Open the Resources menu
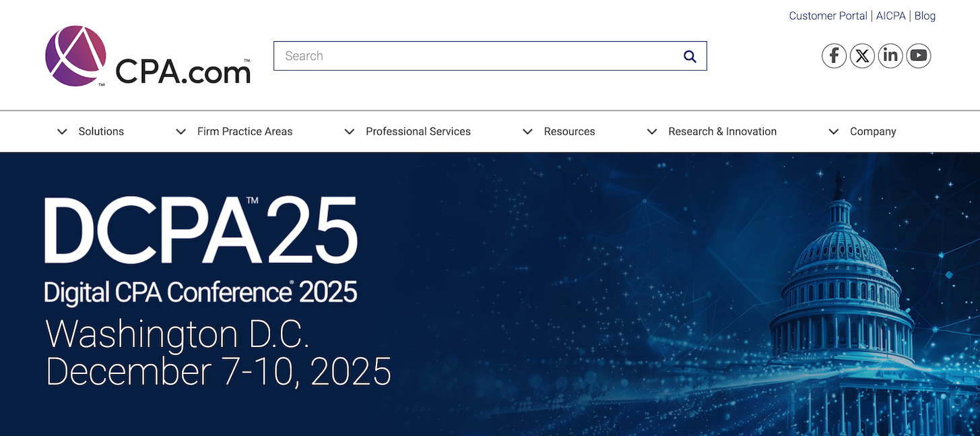This screenshot has height=436, width=980. click(570, 131)
